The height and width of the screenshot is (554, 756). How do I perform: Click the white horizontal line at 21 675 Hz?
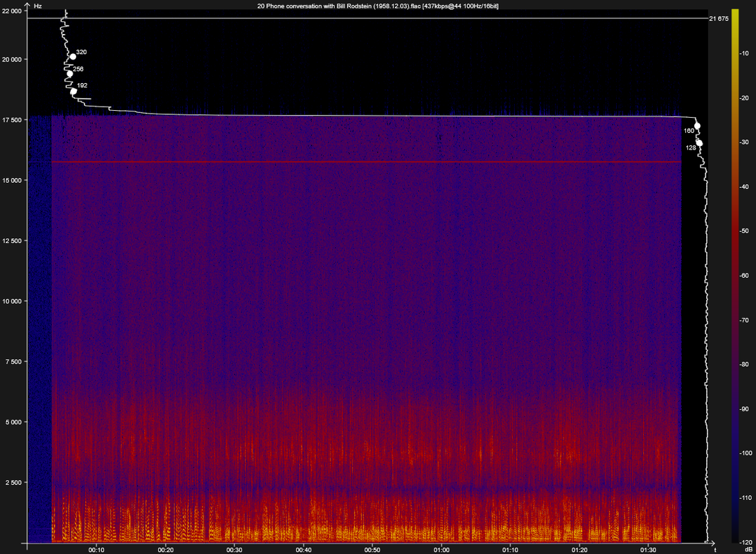(x=367, y=18)
